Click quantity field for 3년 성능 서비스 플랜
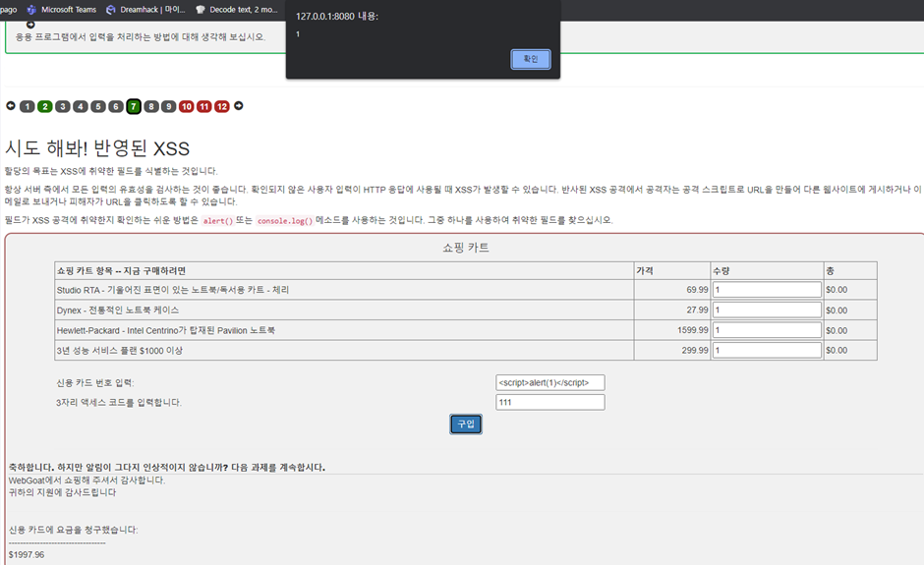Screen dimensions: 924x565 [x=767, y=350]
